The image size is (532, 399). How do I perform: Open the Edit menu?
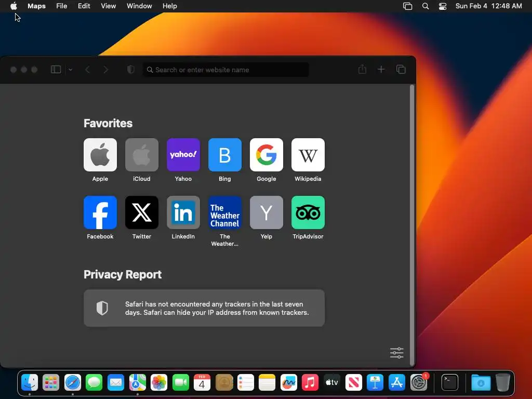(84, 6)
